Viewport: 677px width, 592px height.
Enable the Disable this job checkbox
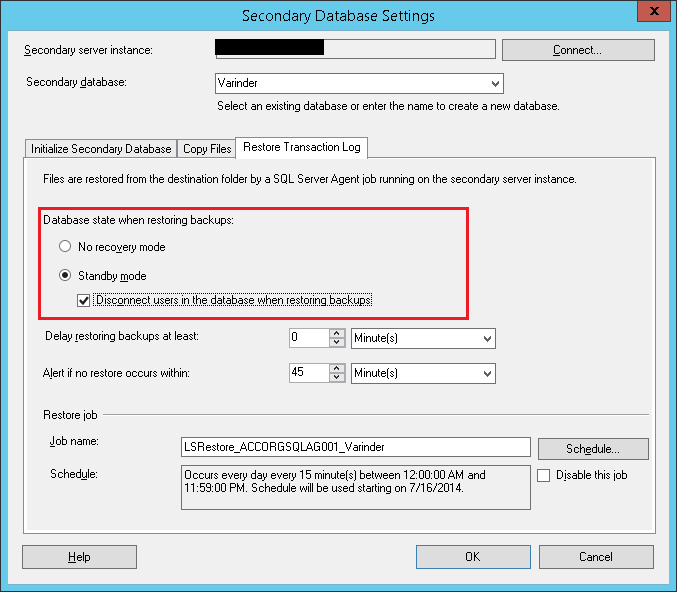pos(544,475)
